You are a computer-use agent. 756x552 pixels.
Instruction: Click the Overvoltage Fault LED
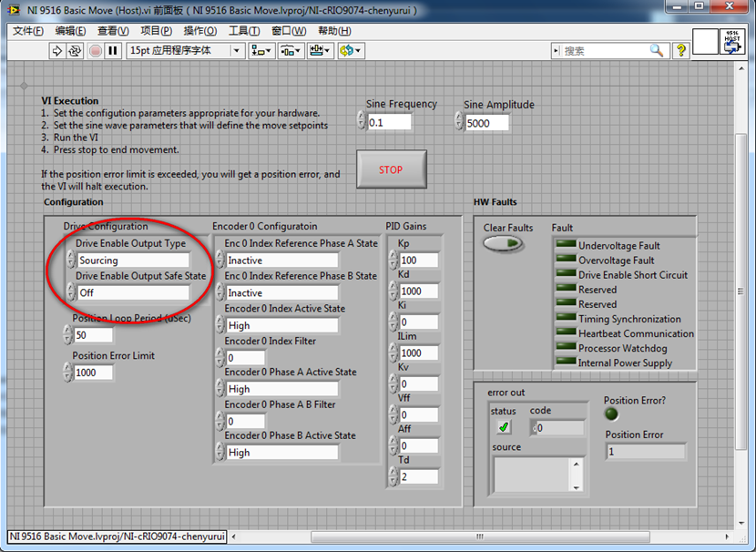pyautogui.click(x=566, y=260)
